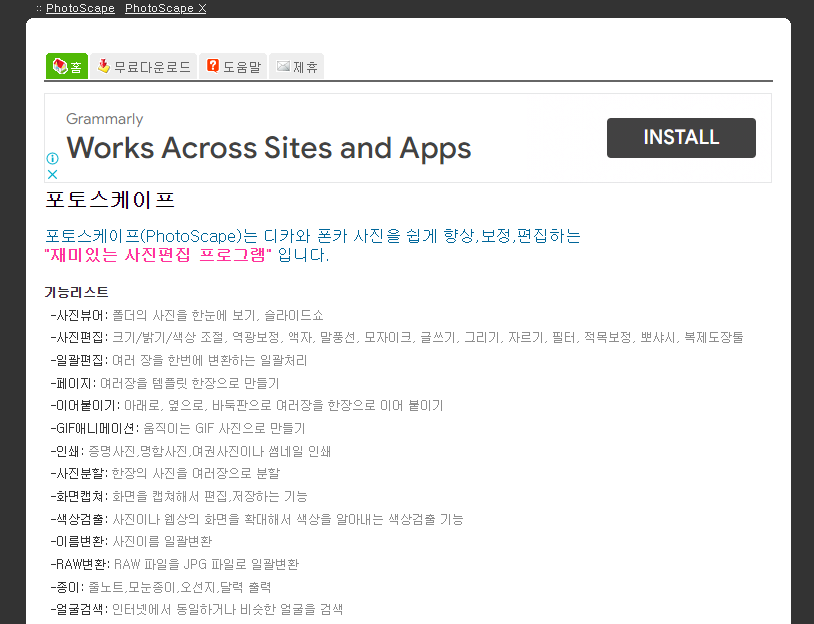The height and width of the screenshot is (624, 814).
Task: Close the Grammarly advertisement
Action: point(52,174)
